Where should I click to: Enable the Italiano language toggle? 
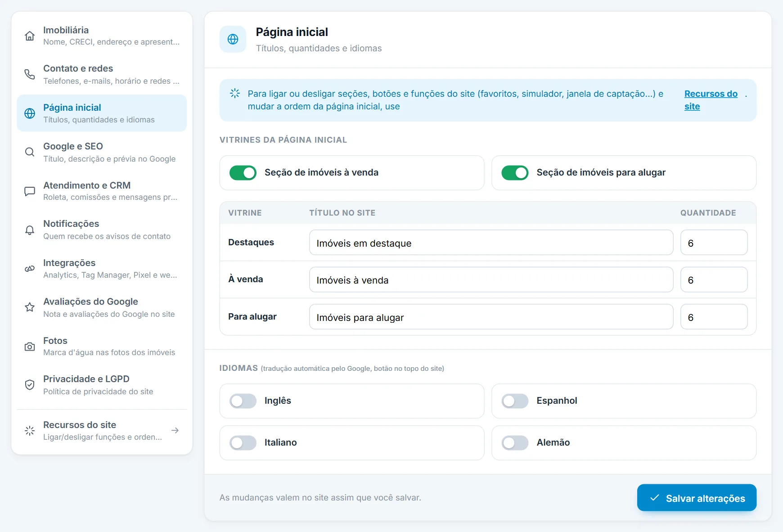click(243, 443)
